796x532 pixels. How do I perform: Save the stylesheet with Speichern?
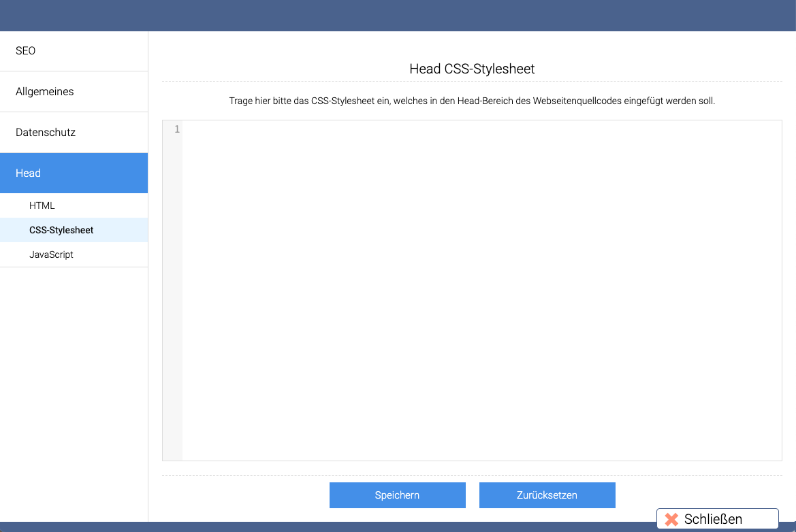click(398, 495)
